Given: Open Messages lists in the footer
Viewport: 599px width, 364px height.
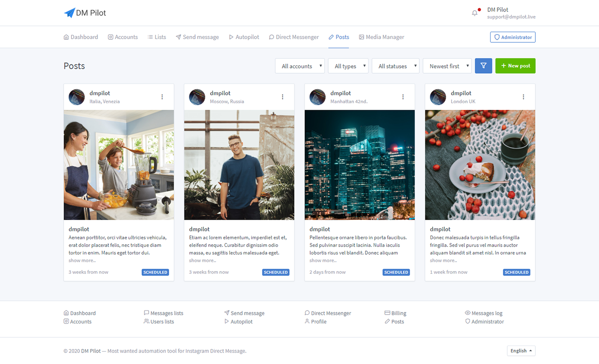Looking at the screenshot, I should 164,313.
